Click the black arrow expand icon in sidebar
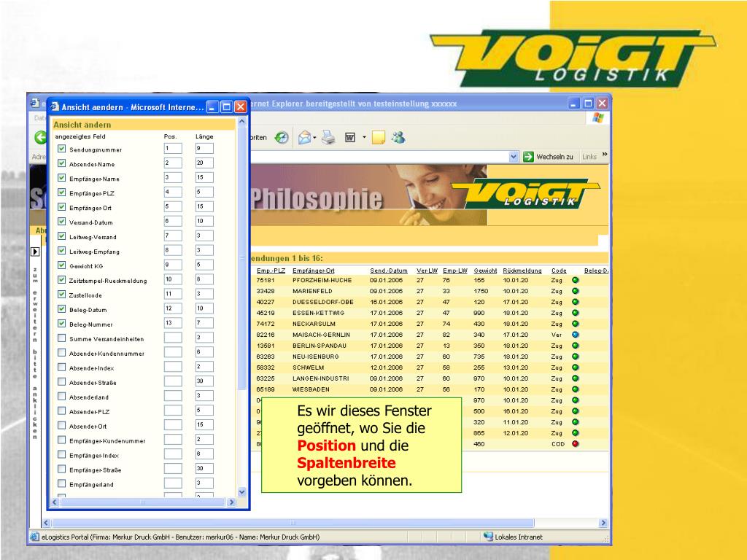Screen dimensions: 747x560 click(x=35, y=252)
